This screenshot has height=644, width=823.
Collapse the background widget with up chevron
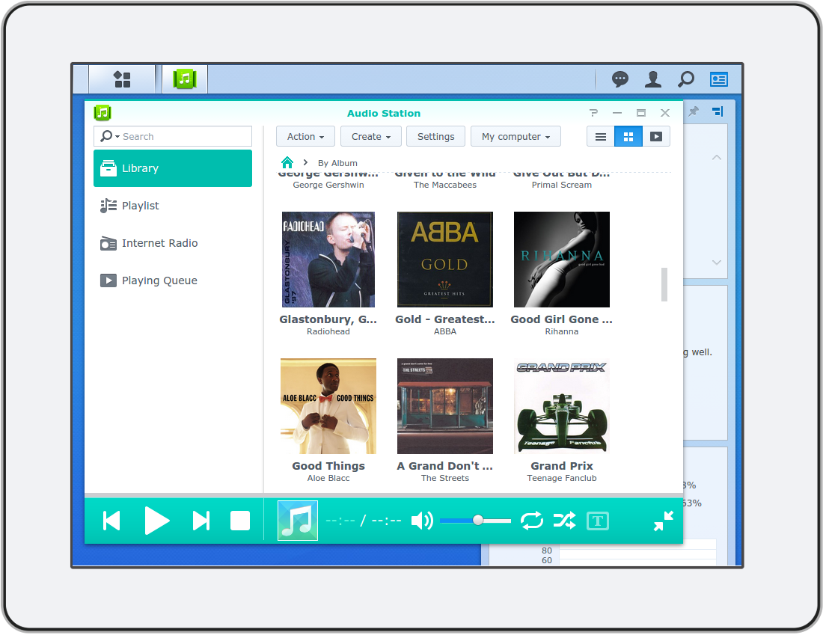click(717, 158)
